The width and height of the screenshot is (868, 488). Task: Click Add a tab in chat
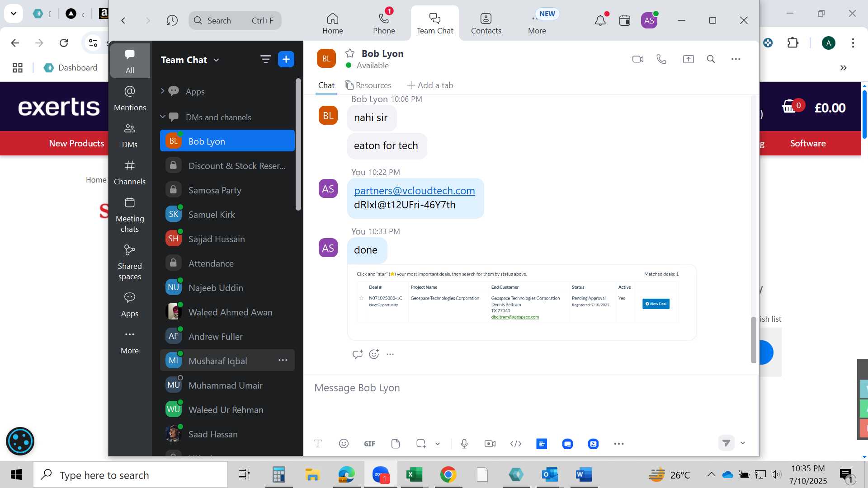pyautogui.click(x=430, y=85)
